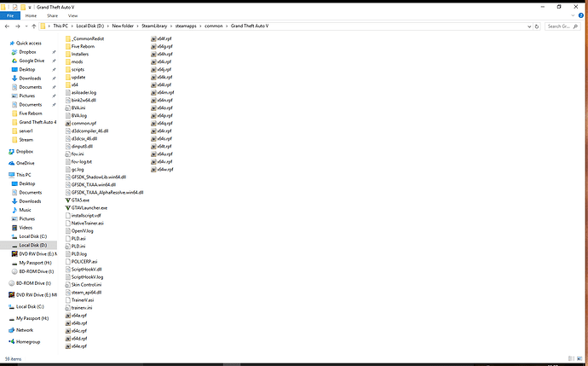Image resolution: width=588 pixels, height=366 pixels.
Task: Open the mods folder icon
Action: coord(68,61)
